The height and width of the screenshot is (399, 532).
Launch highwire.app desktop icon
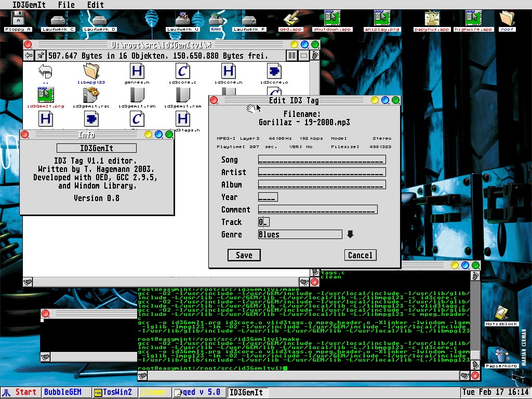(473, 21)
